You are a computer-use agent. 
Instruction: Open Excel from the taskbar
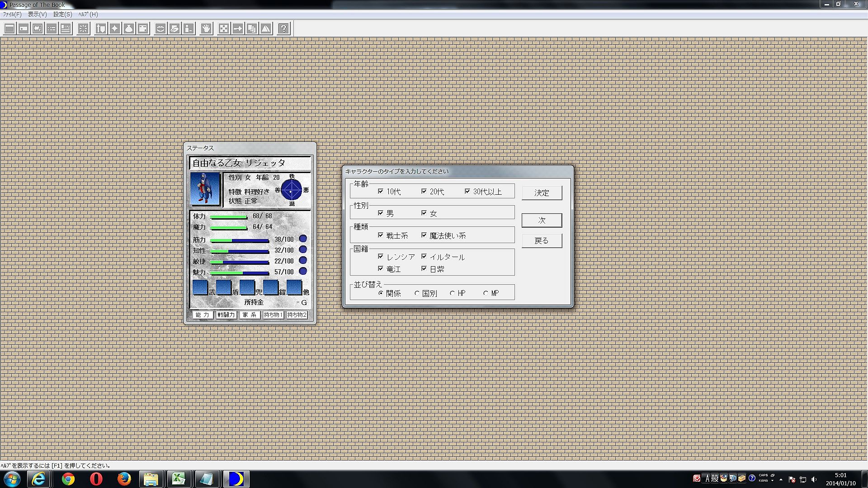179,479
